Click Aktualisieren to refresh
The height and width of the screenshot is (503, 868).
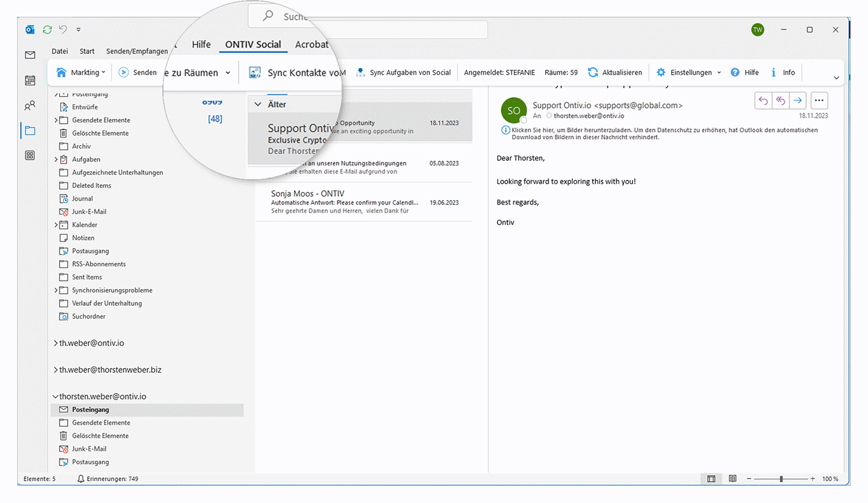tap(615, 72)
